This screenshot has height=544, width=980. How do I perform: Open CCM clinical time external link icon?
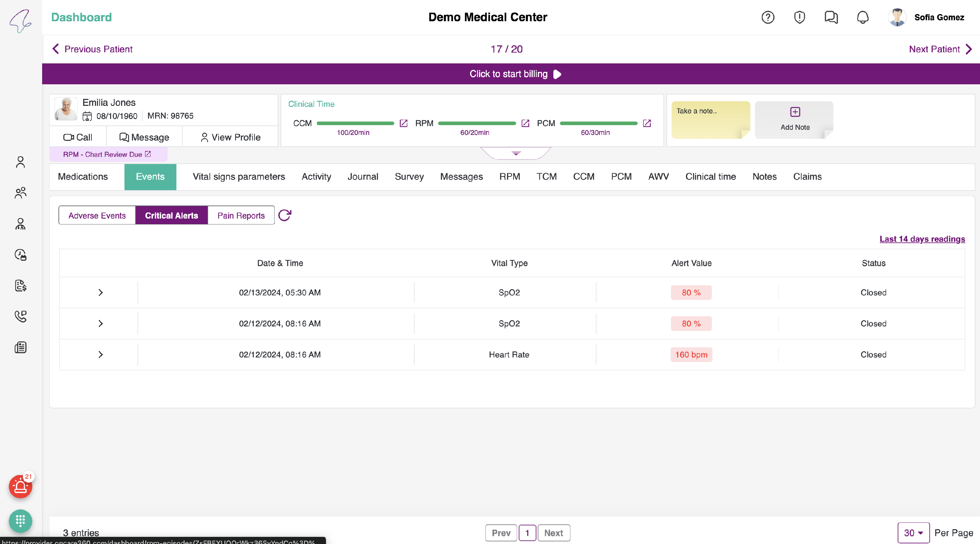click(x=404, y=123)
